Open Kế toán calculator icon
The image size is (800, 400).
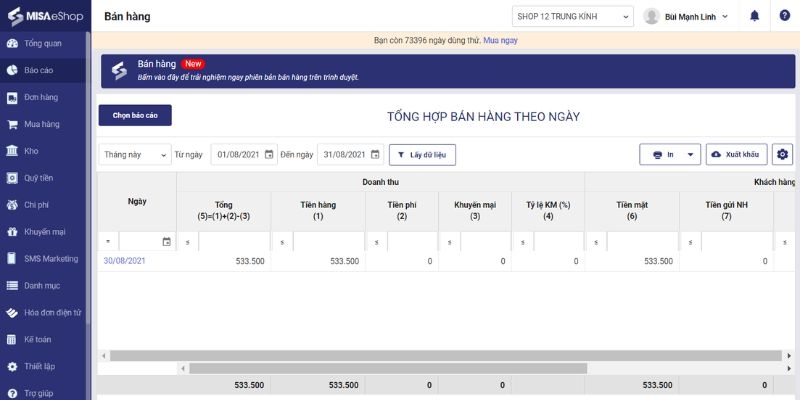pyautogui.click(x=12, y=340)
